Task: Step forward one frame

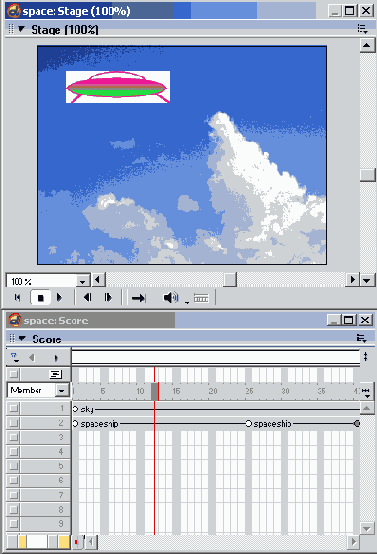Action: pyautogui.click(x=108, y=298)
